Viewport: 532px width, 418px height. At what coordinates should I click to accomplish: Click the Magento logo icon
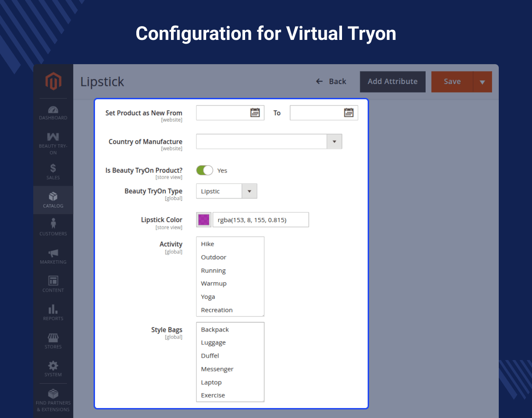53,82
